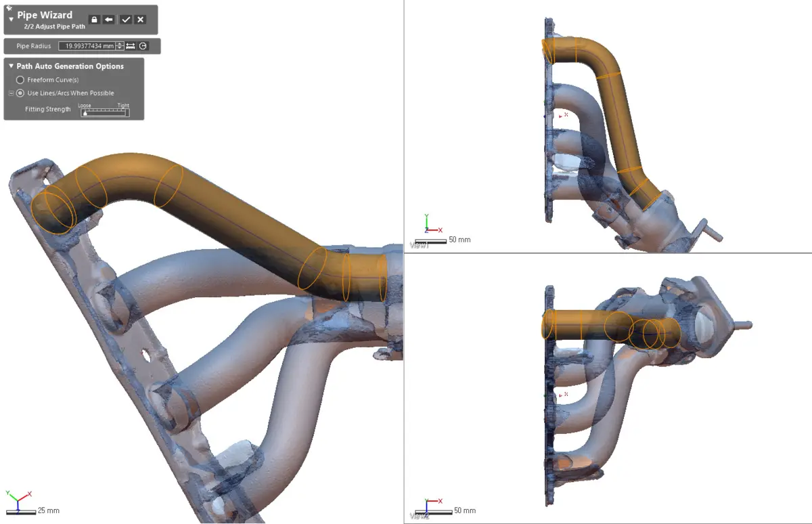Accept the pipe with the checkmark button
Screen dimensions: 812x524
pos(126,20)
